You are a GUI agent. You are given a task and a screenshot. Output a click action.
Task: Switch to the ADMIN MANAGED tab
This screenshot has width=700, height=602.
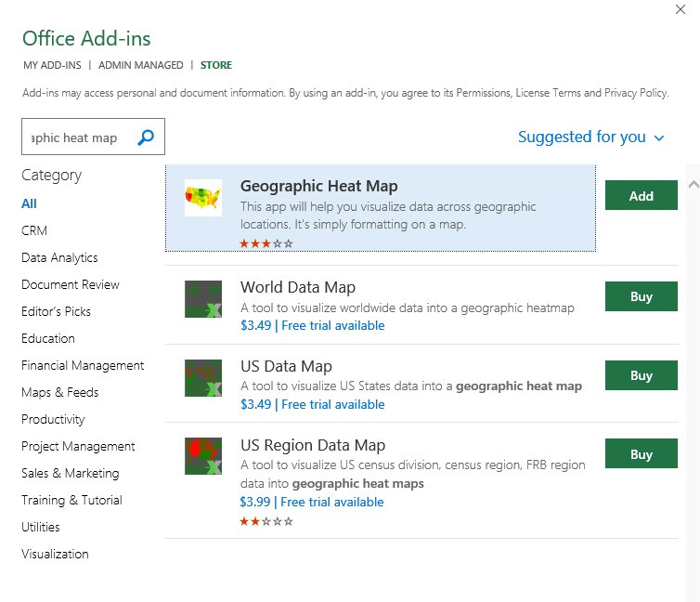click(141, 65)
